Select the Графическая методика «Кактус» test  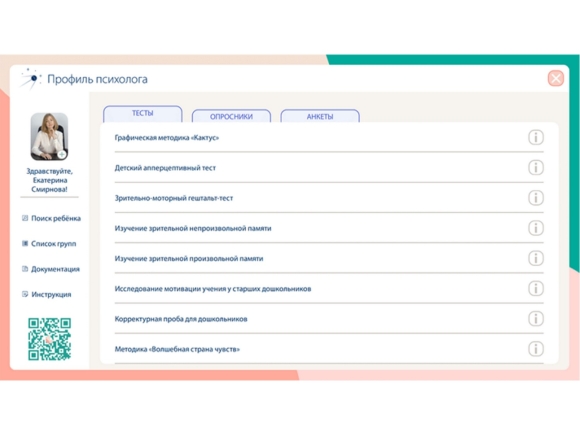tap(166, 138)
